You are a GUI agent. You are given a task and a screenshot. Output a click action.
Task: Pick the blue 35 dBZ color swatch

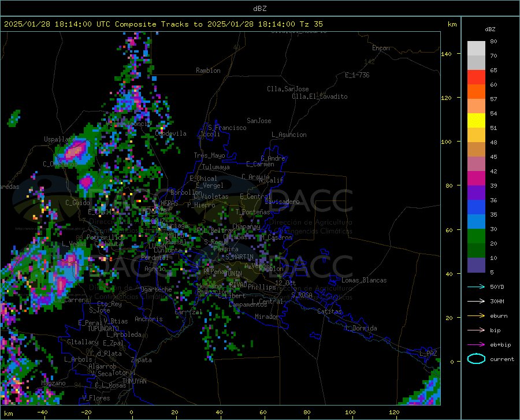point(476,207)
